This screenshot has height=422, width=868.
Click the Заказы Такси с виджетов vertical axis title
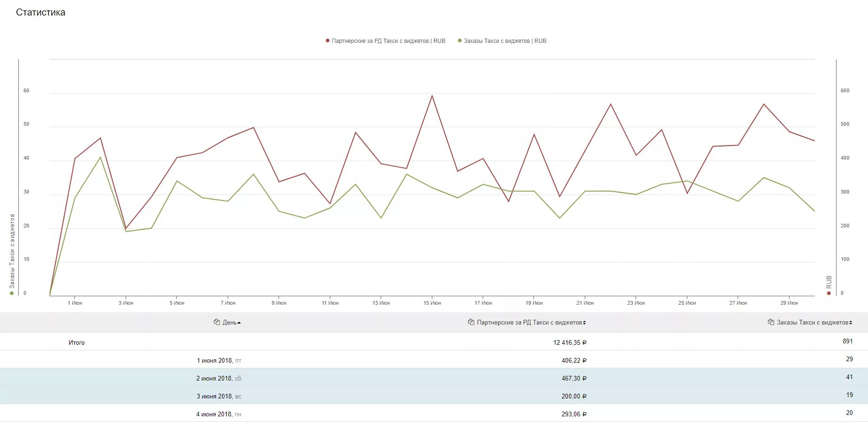12,251
